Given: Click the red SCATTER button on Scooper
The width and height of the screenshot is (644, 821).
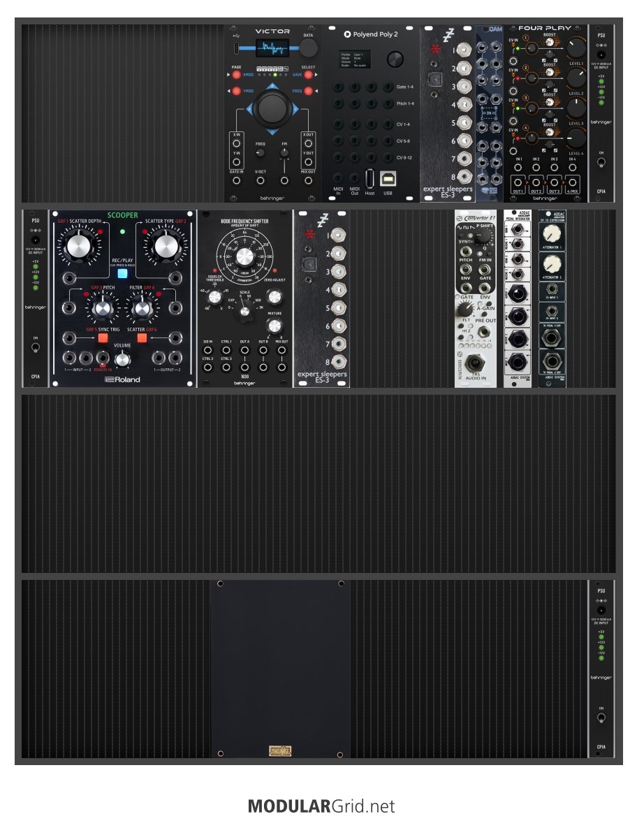Looking at the screenshot, I should click(142, 337).
